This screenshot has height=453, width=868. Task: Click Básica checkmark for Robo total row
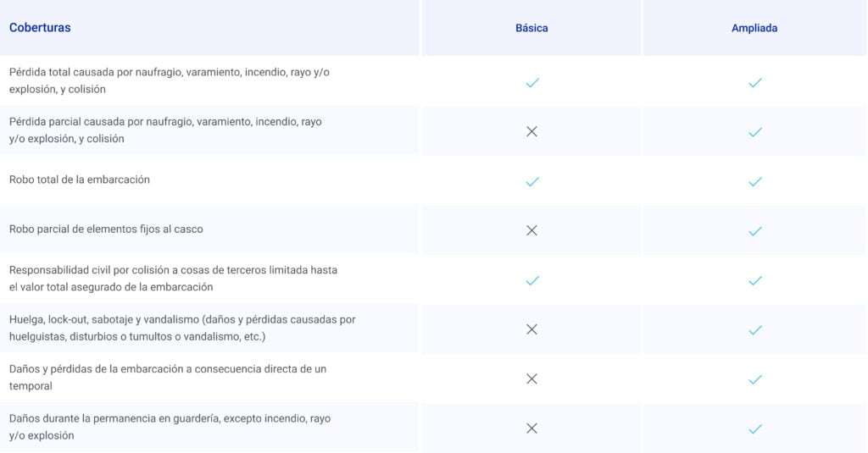pyautogui.click(x=532, y=181)
